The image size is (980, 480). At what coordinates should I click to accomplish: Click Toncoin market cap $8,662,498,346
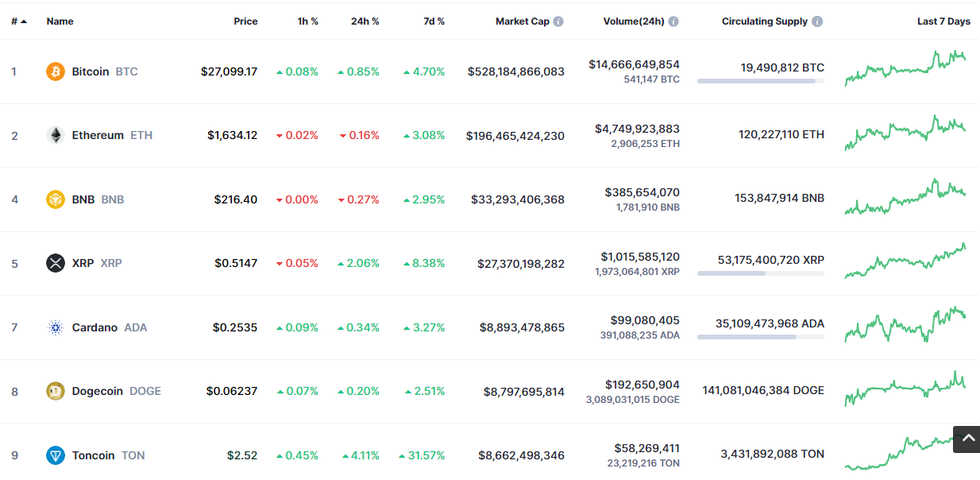(x=522, y=455)
